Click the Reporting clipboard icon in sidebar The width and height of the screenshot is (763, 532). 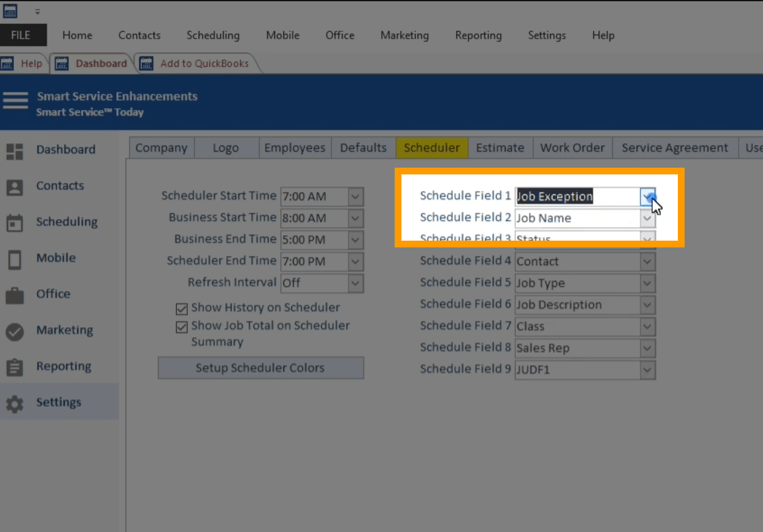point(15,368)
